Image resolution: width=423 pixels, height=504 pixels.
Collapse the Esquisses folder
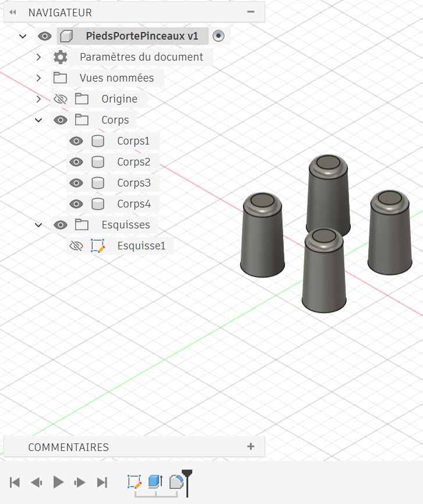tap(38, 225)
